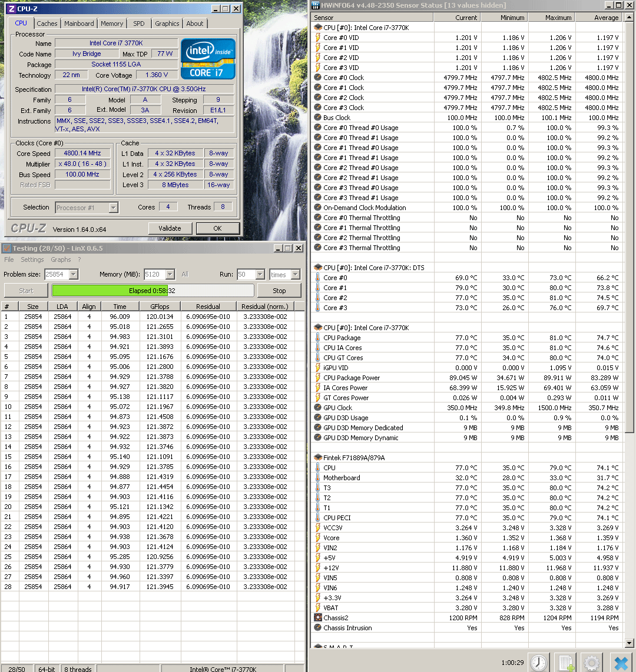636x672 pixels.
Task: Open the Run count dropdown
Action: point(260,274)
